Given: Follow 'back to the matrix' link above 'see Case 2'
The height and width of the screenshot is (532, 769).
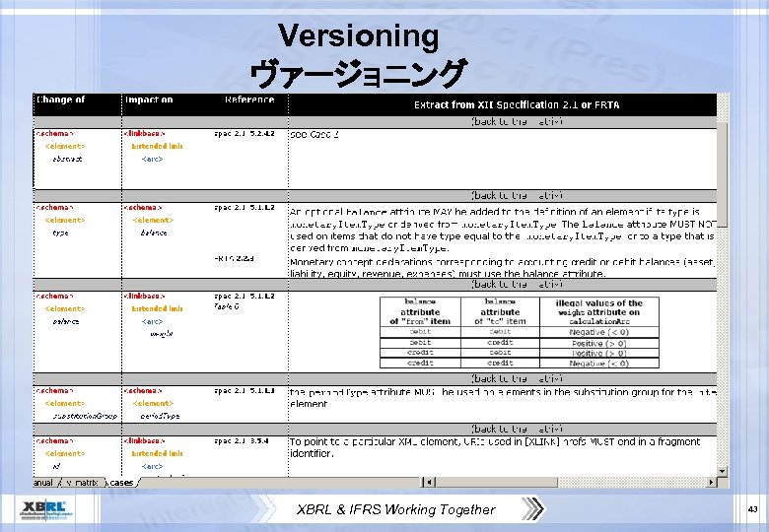Looking at the screenshot, I should pyautogui.click(x=517, y=121).
